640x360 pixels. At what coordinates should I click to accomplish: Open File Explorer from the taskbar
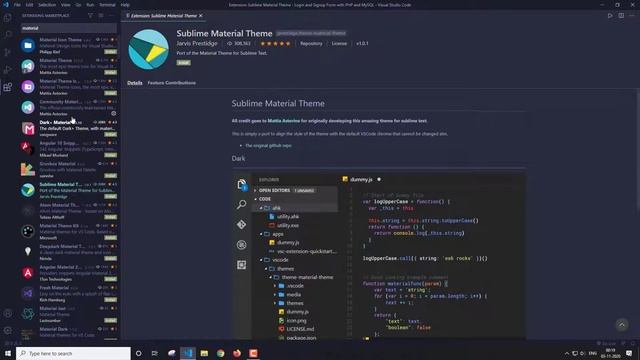204,353
